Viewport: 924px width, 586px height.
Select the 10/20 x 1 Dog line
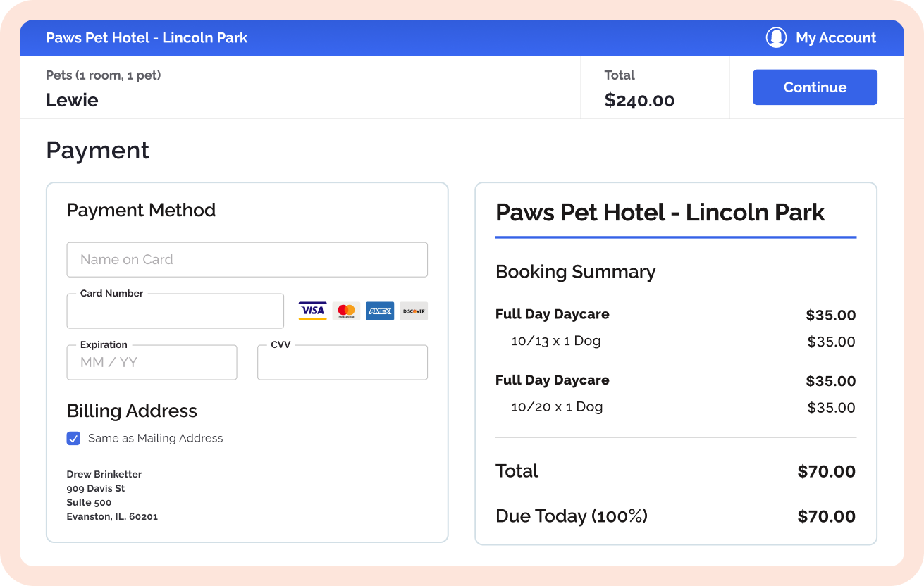coord(557,406)
